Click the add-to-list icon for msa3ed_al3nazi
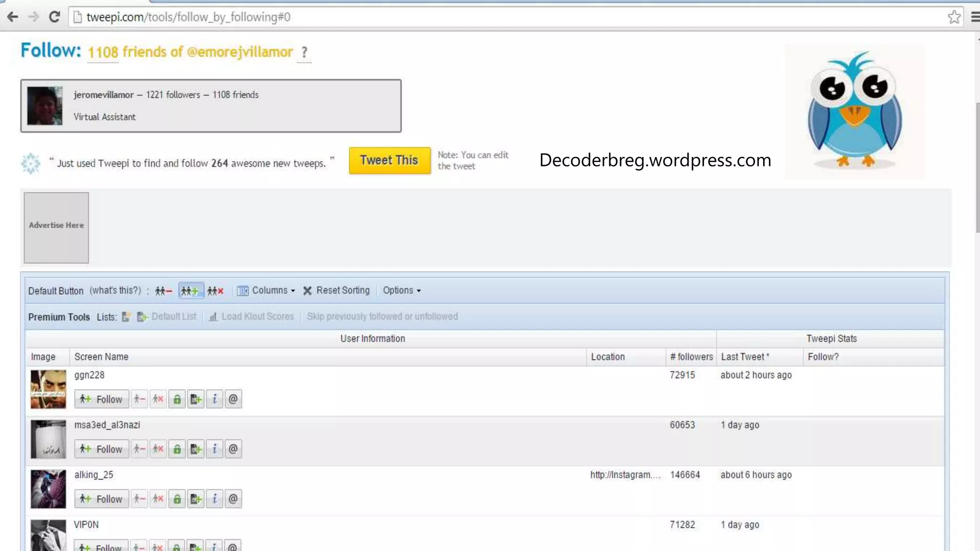 [x=196, y=449]
